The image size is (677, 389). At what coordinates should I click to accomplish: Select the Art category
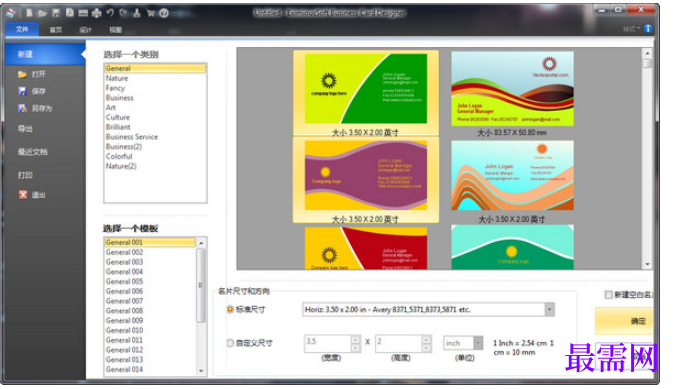point(111,108)
